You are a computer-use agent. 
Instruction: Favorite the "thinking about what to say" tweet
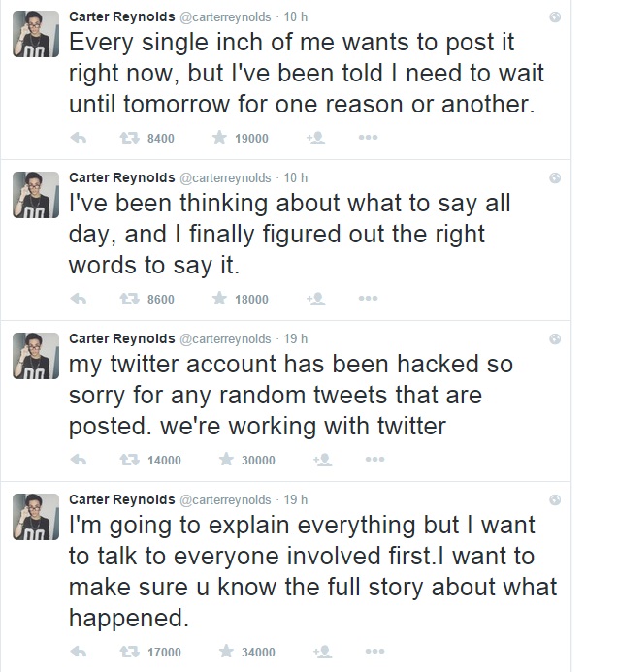point(220,299)
